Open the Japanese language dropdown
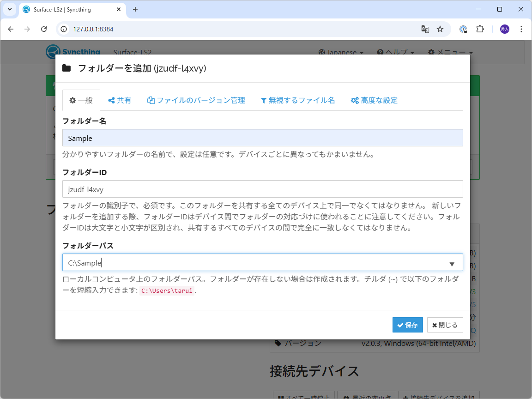 (341, 53)
